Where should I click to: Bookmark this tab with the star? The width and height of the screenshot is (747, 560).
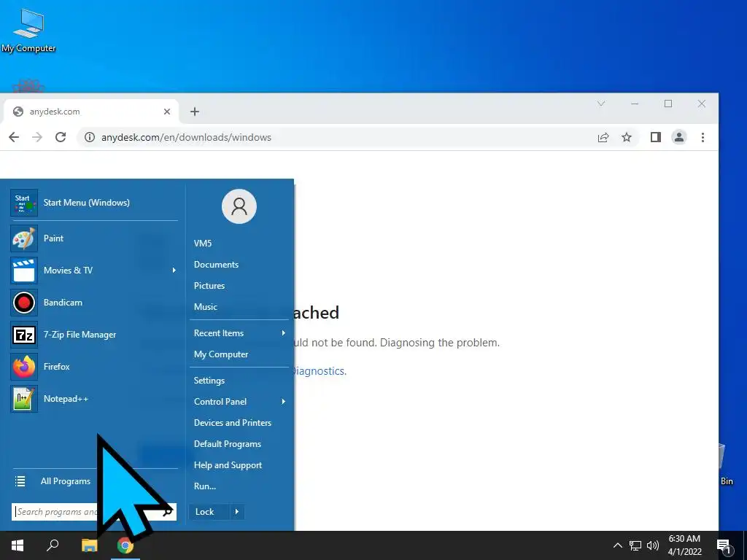coord(627,137)
